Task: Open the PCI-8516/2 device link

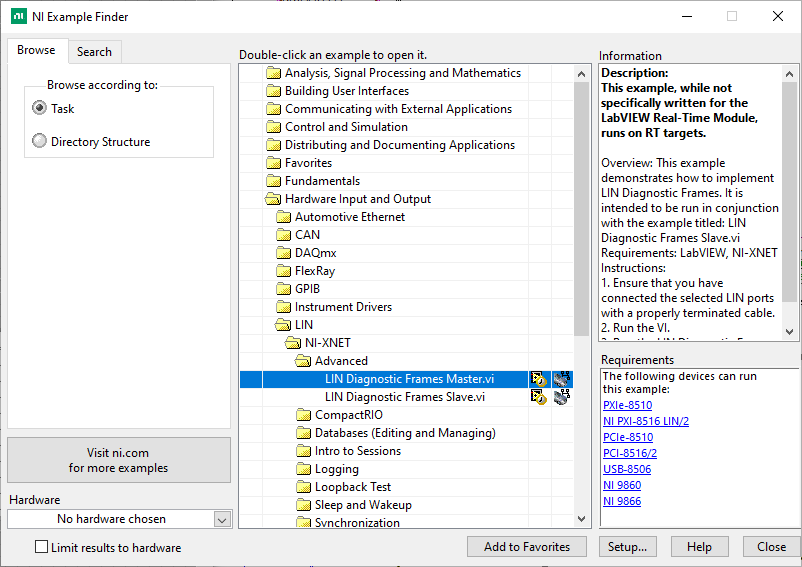Action: point(630,453)
